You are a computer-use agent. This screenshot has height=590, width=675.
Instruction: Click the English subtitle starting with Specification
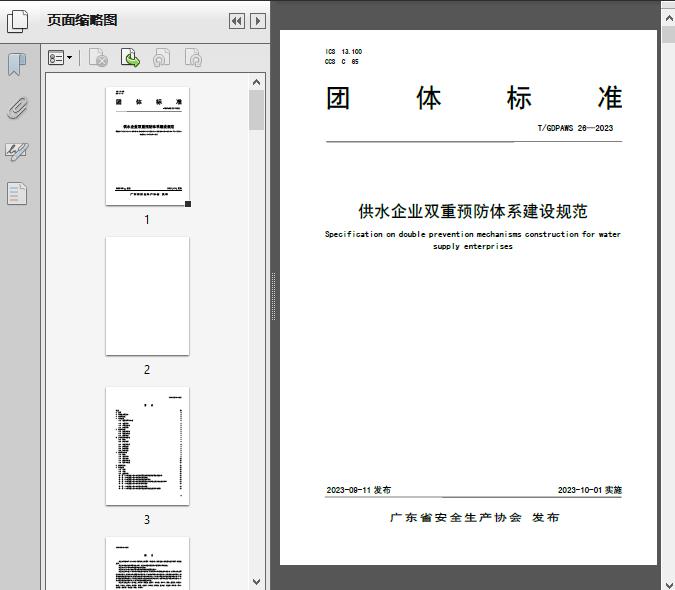point(473,240)
